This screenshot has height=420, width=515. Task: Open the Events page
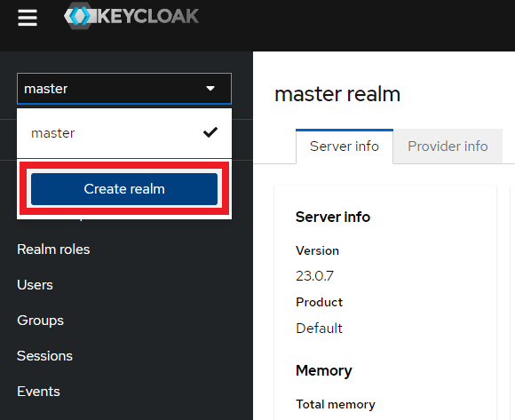(x=38, y=392)
